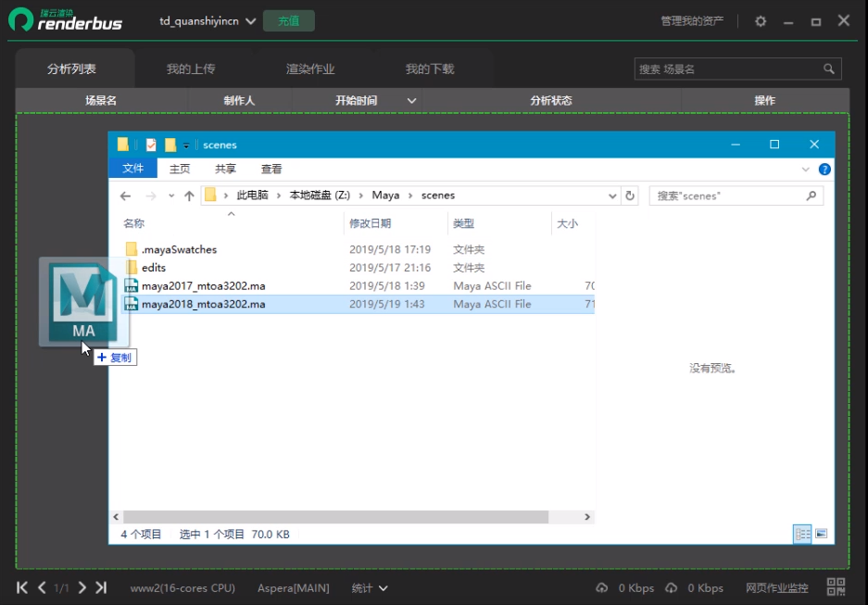Click 本地磁盘 (Z:) breadcrumb segment

click(320, 195)
